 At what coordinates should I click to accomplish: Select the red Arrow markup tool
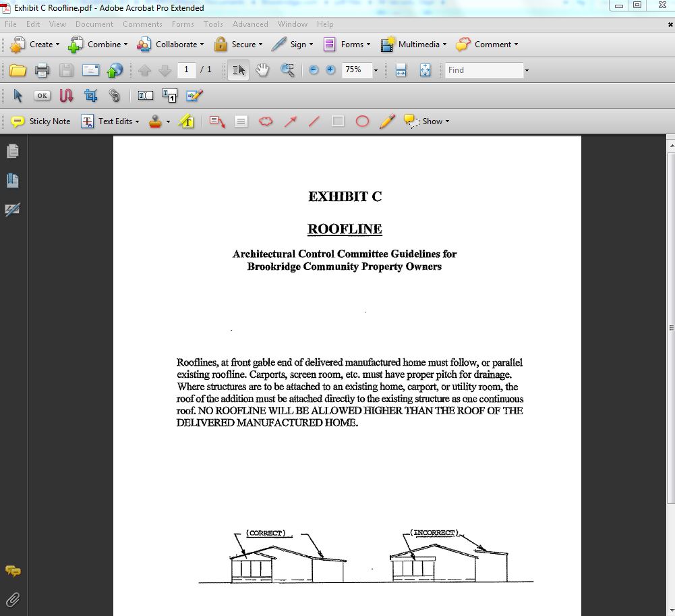click(x=290, y=121)
